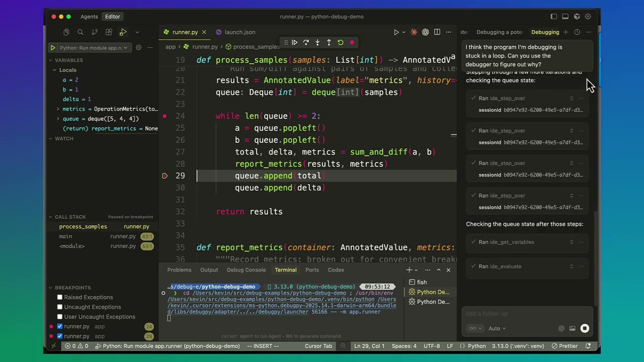Show chat history clock icon
The width and height of the screenshot is (644, 362).
[x=577, y=32]
